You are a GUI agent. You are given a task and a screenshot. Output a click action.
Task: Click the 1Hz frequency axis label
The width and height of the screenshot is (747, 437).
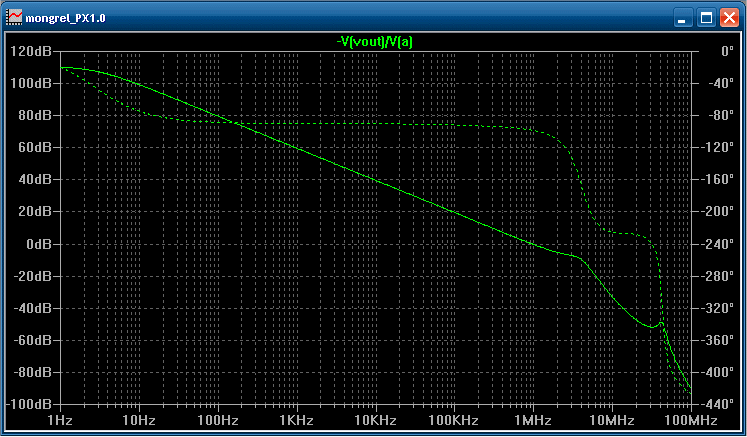60,420
